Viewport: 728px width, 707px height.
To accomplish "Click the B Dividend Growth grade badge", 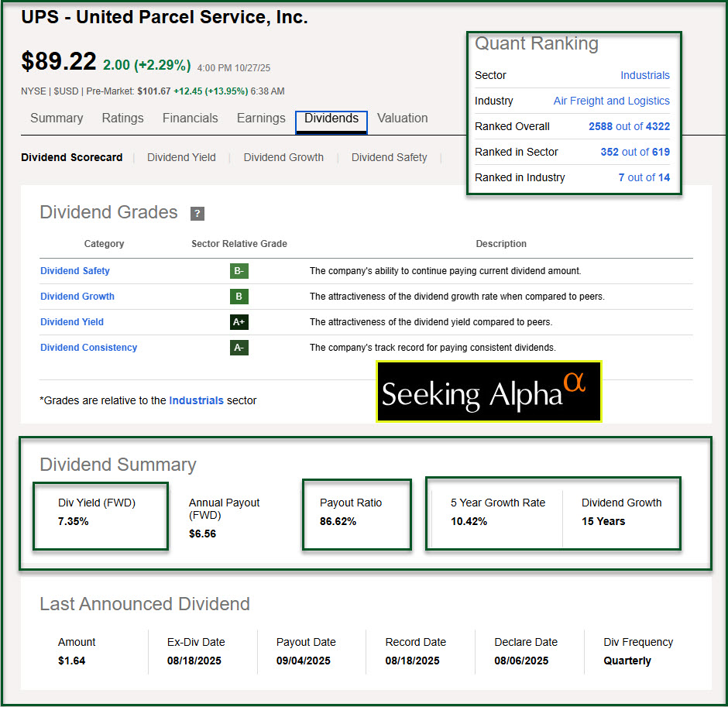I will 239,297.
